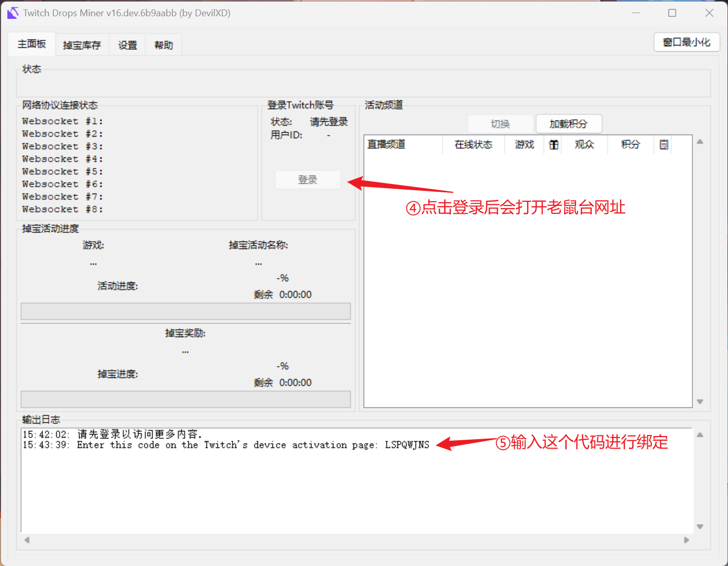Click the 掉宝活动名称 label
This screenshot has width=728, height=566.
[x=258, y=245]
